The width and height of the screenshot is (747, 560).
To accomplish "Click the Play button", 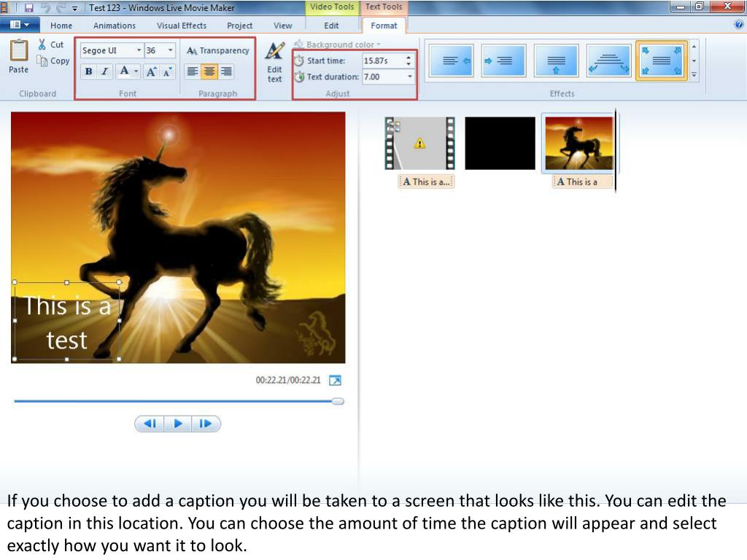I will (178, 424).
